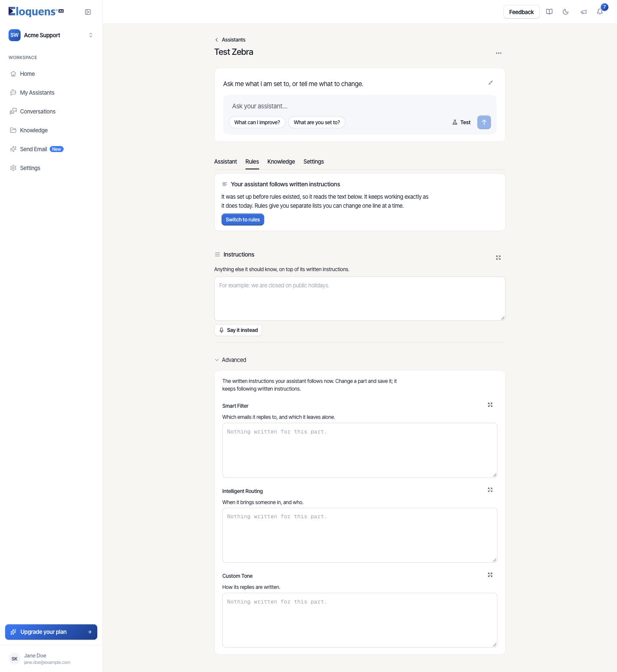This screenshot has height=672, width=617.
Task: Select the Rules tab
Action: pos(252,161)
